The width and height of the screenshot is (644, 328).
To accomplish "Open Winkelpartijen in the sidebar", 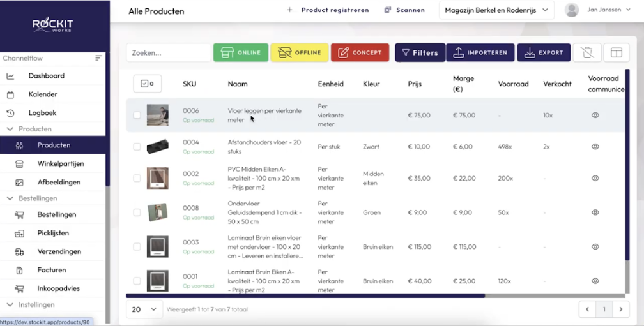I will click(60, 163).
